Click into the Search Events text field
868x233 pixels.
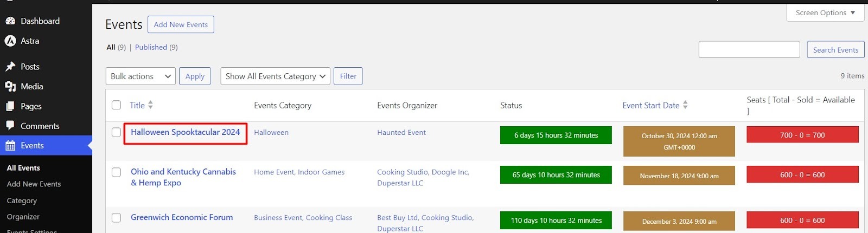749,50
